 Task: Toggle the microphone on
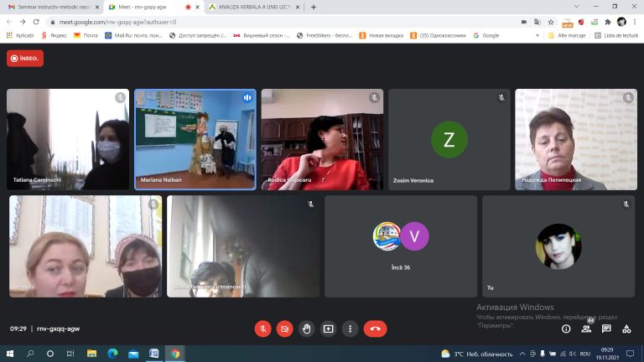point(262,328)
